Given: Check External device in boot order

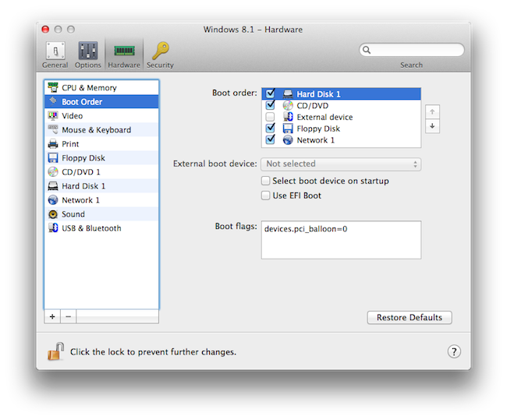Looking at the screenshot, I should click(x=270, y=117).
